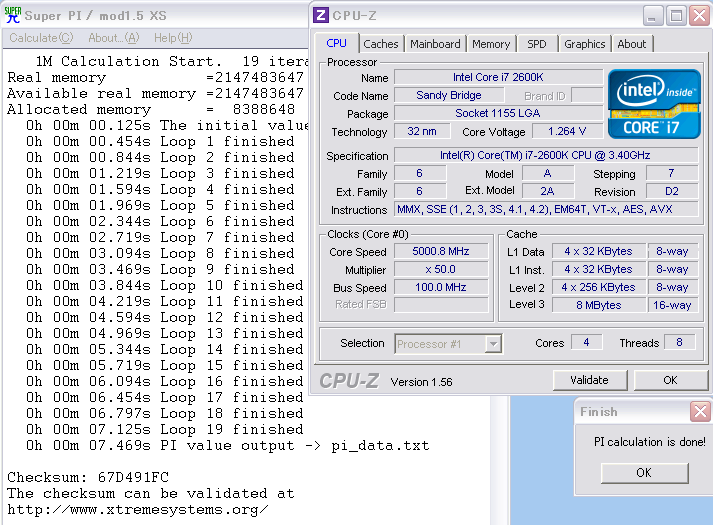Click the Validate button in CPU-Z
The height and width of the screenshot is (525, 713).
coord(590,380)
